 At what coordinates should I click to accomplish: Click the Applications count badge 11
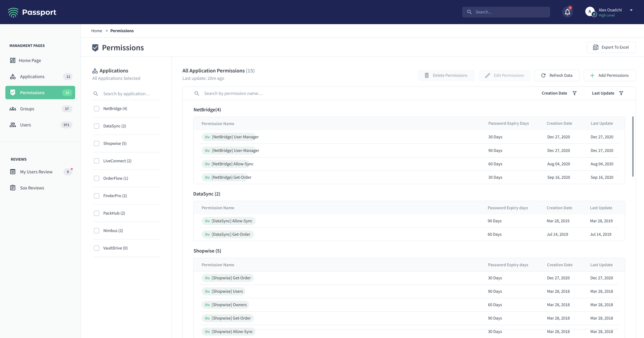tap(68, 76)
